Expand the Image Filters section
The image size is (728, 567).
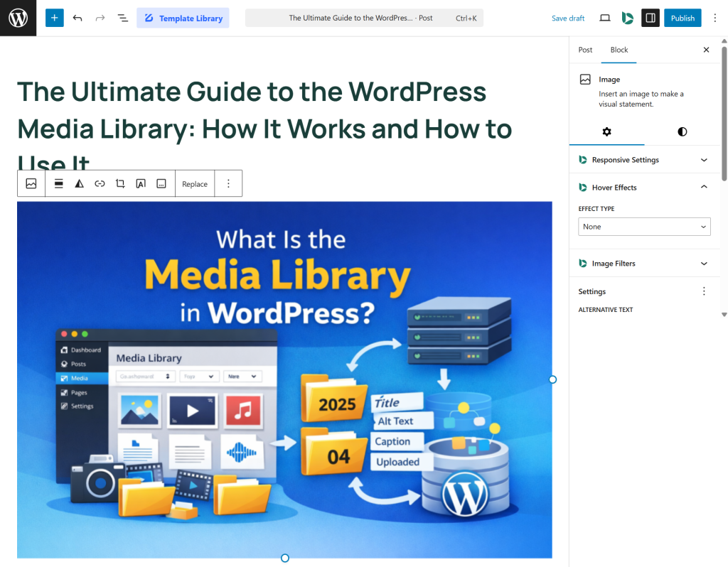pos(643,263)
